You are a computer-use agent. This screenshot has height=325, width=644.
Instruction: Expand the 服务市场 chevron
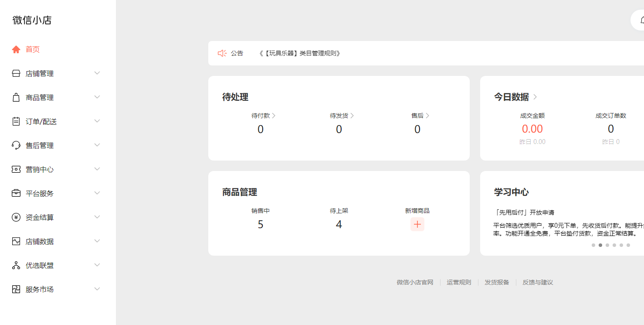pyautogui.click(x=97, y=289)
